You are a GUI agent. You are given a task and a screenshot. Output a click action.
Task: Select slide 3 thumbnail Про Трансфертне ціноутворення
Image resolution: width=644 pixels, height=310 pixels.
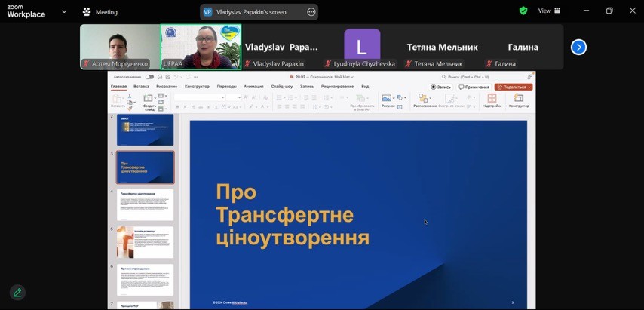click(x=145, y=167)
